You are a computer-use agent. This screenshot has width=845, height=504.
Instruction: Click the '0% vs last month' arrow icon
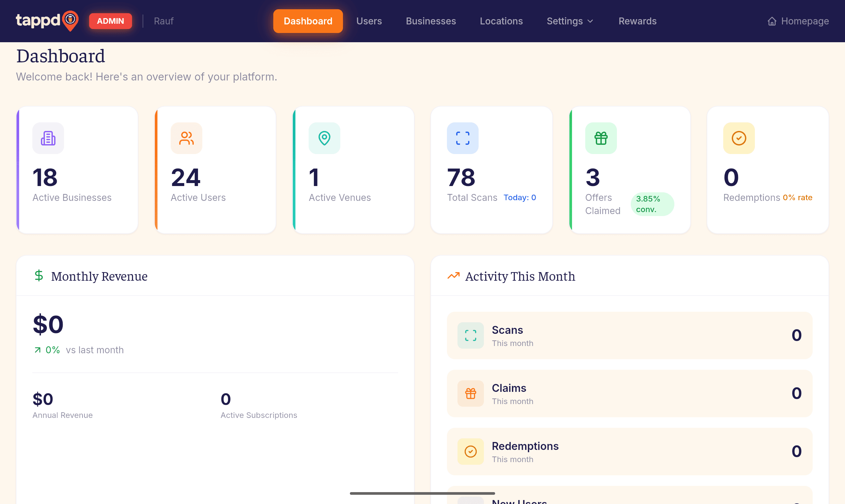point(38,350)
